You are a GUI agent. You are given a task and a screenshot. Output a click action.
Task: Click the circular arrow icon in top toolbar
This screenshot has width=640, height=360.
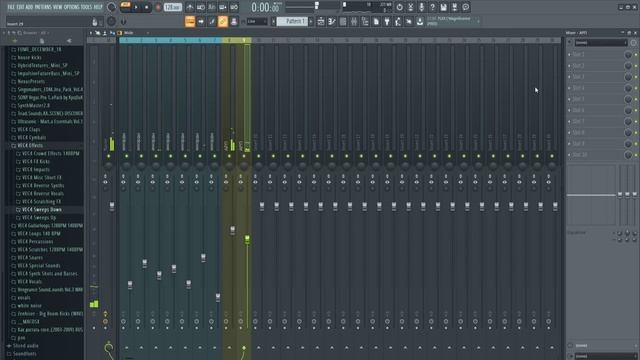(x=399, y=7)
